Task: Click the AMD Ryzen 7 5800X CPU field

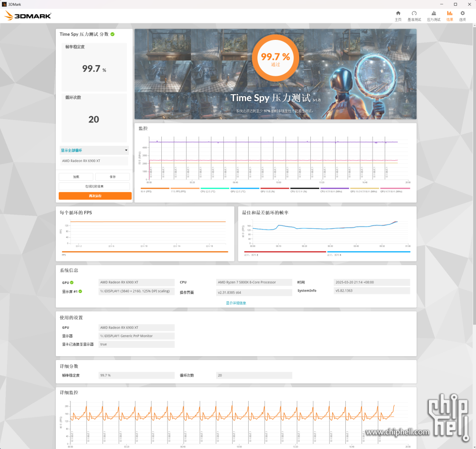Action: click(x=254, y=282)
